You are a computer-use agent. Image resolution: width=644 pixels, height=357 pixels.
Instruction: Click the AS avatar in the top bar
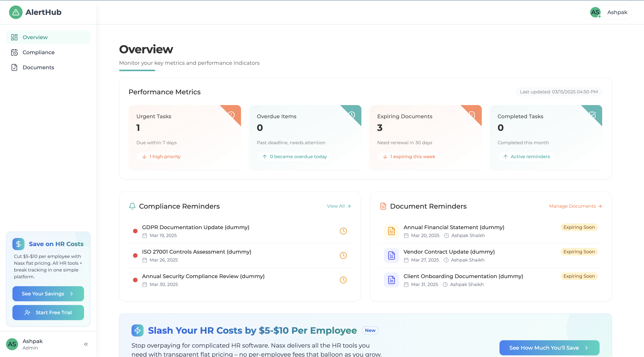pos(595,12)
